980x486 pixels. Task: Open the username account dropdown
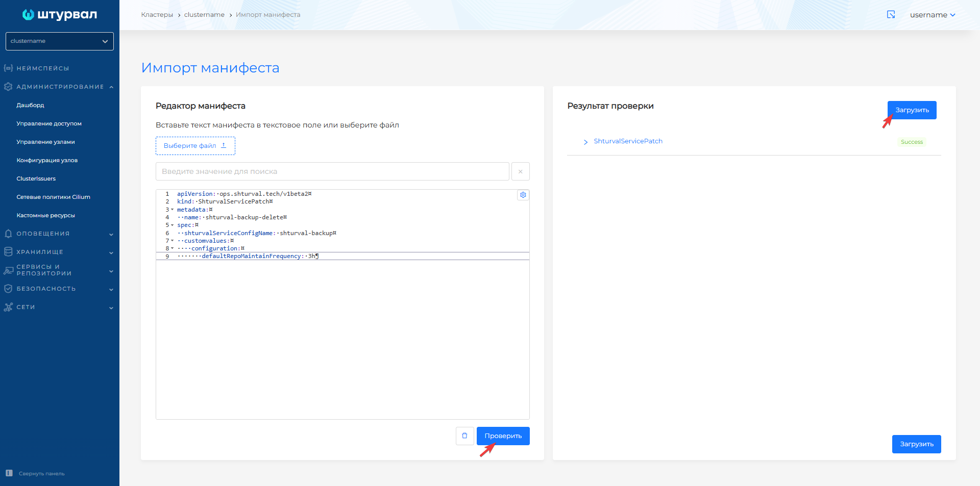pos(933,15)
